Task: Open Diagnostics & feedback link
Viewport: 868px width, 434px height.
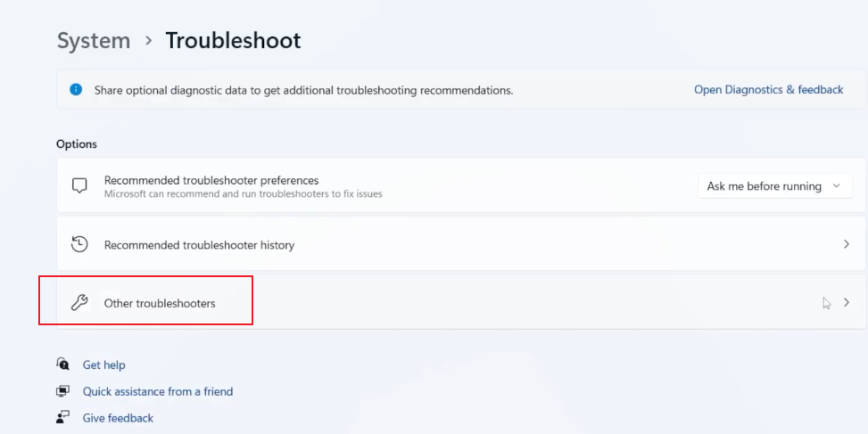Action: click(768, 90)
